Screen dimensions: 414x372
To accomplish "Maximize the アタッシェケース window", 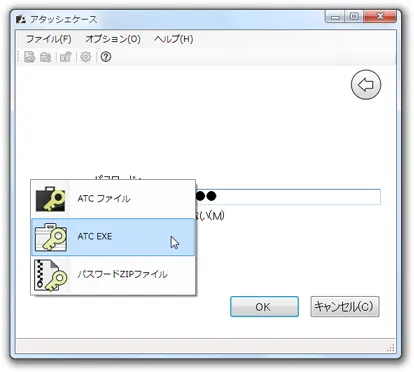I will [354, 16].
